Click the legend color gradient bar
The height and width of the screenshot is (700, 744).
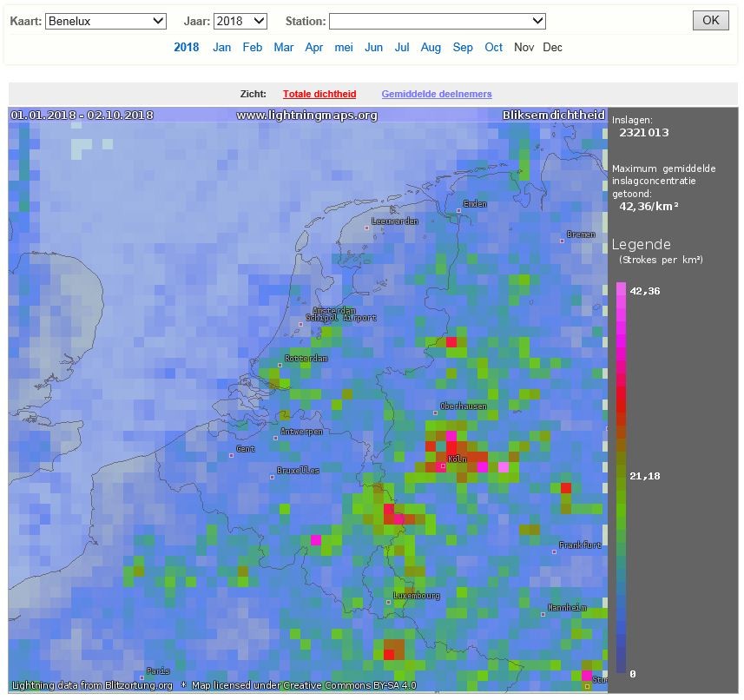(621, 478)
